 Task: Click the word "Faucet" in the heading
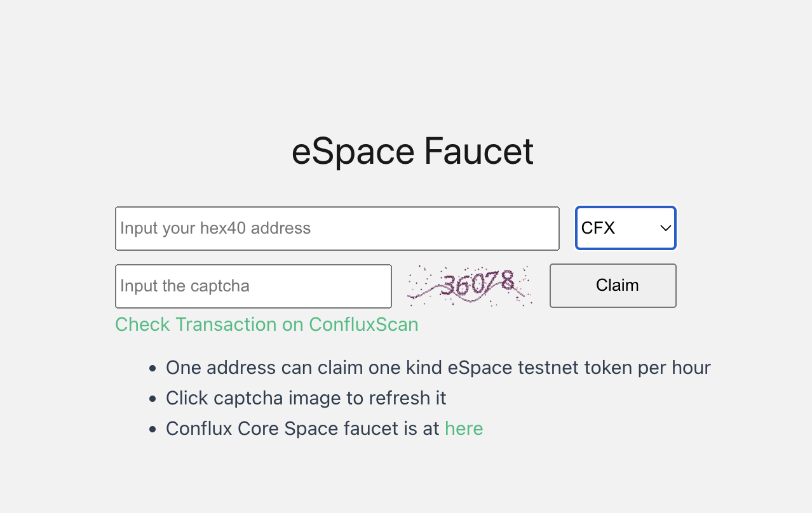click(x=478, y=152)
